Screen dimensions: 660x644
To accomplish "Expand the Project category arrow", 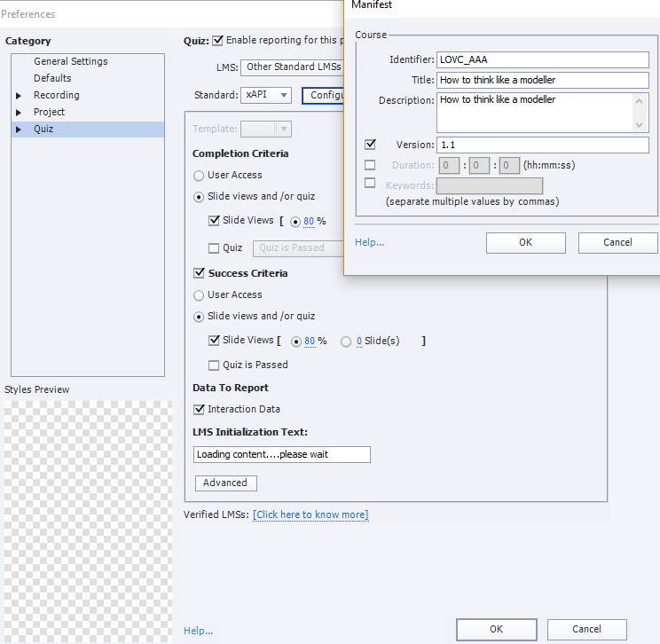I will pyautogui.click(x=19, y=113).
